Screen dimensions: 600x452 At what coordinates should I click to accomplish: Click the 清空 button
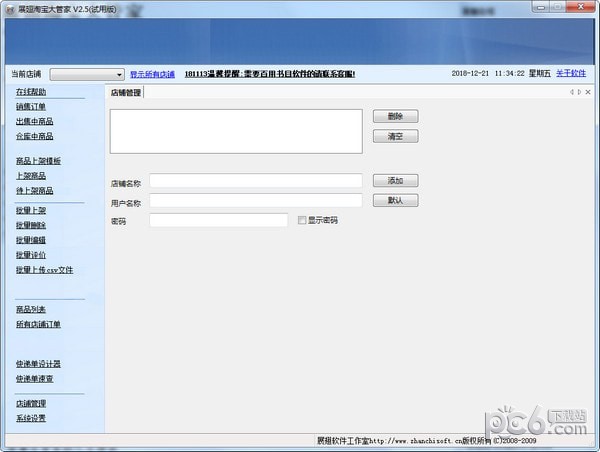pyautogui.click(x=396, y=136)
